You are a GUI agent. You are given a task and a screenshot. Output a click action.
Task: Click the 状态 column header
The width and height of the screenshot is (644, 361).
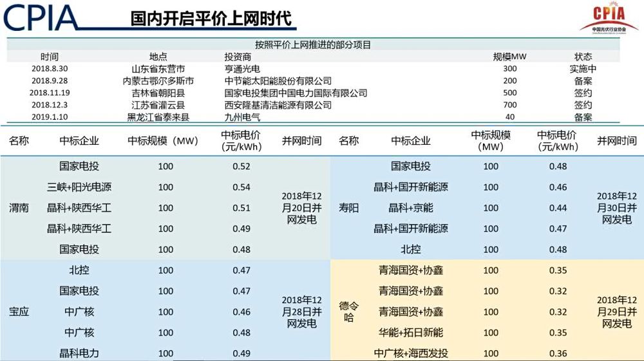[583, 57]
